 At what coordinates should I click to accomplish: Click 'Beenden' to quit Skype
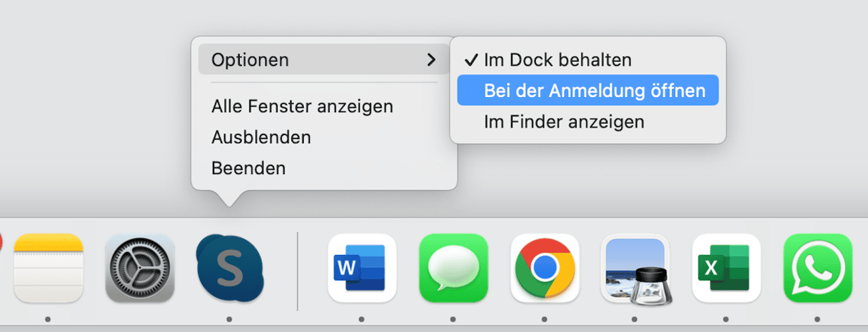(248, 168)
